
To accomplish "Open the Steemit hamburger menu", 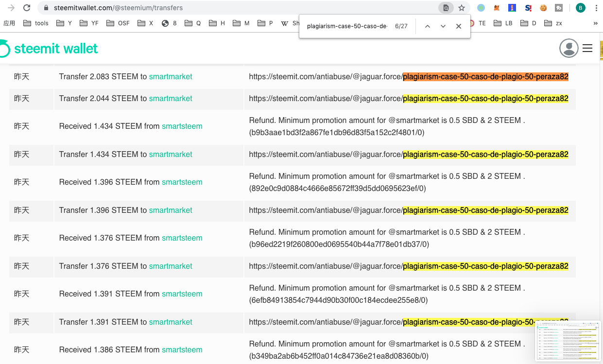I will tap(587, 48).
